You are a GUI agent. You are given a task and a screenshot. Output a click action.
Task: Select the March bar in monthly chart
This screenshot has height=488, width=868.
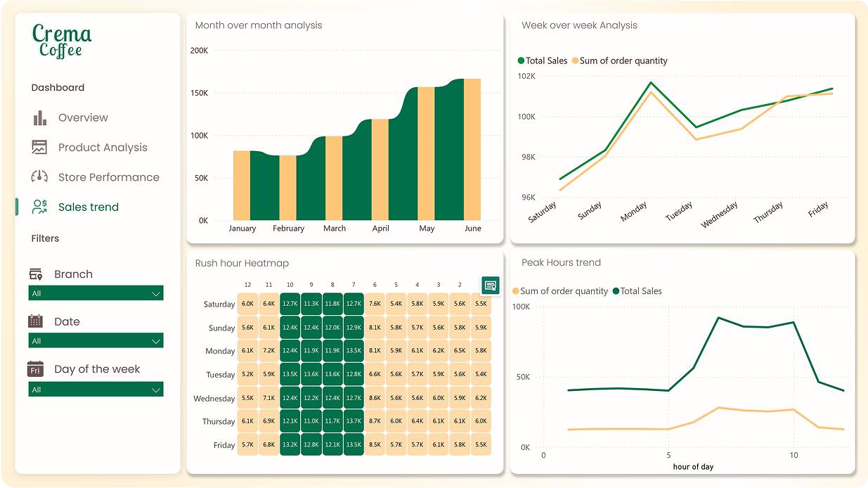(x=334, y=178)
